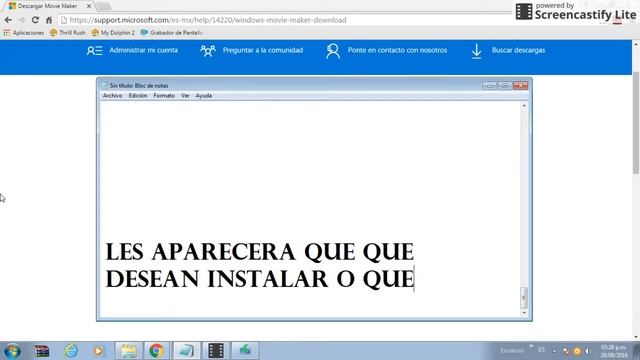
Task: Open Notepad Ver menu
Action: pyautogui.click(x=185, y=96)
